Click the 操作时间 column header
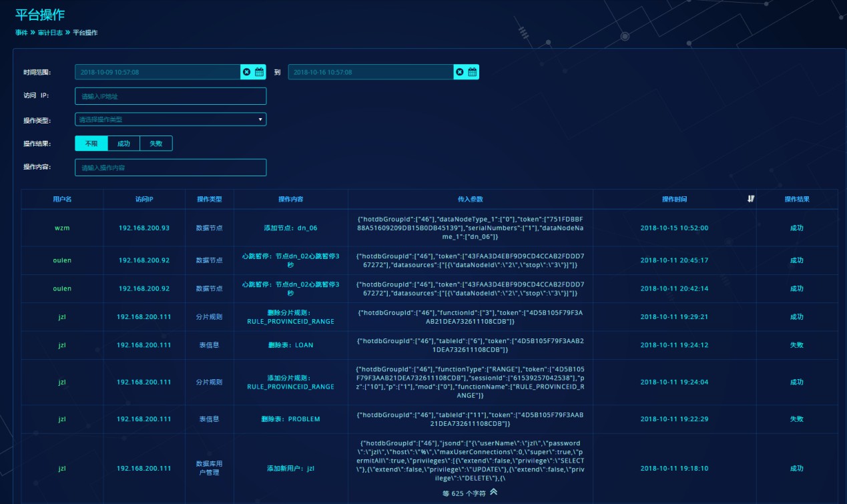 [674, 199]
